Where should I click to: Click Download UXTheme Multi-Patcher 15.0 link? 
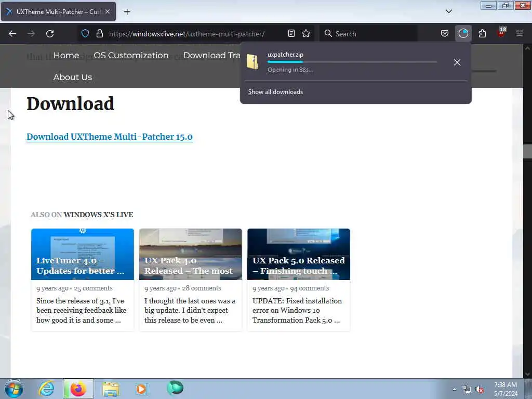(x=110, y=137)
